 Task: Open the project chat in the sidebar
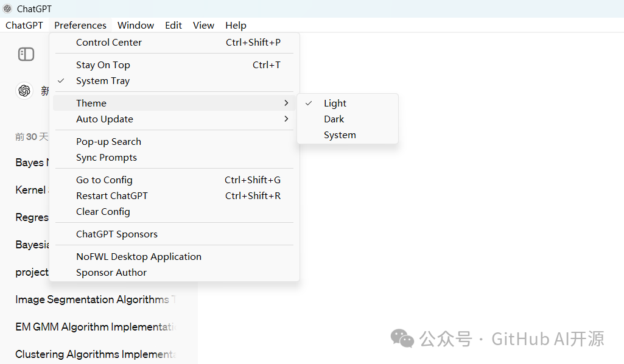[x=32, y=272]
